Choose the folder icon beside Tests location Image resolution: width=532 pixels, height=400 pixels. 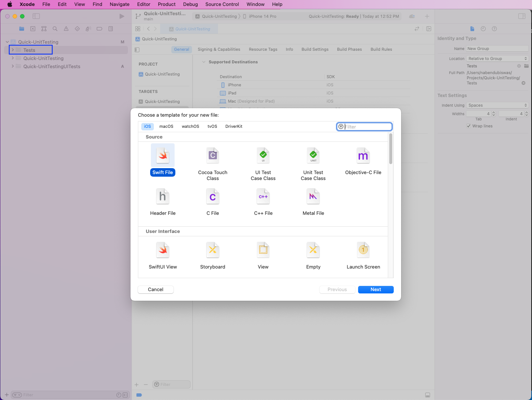(x=526, y=66)
